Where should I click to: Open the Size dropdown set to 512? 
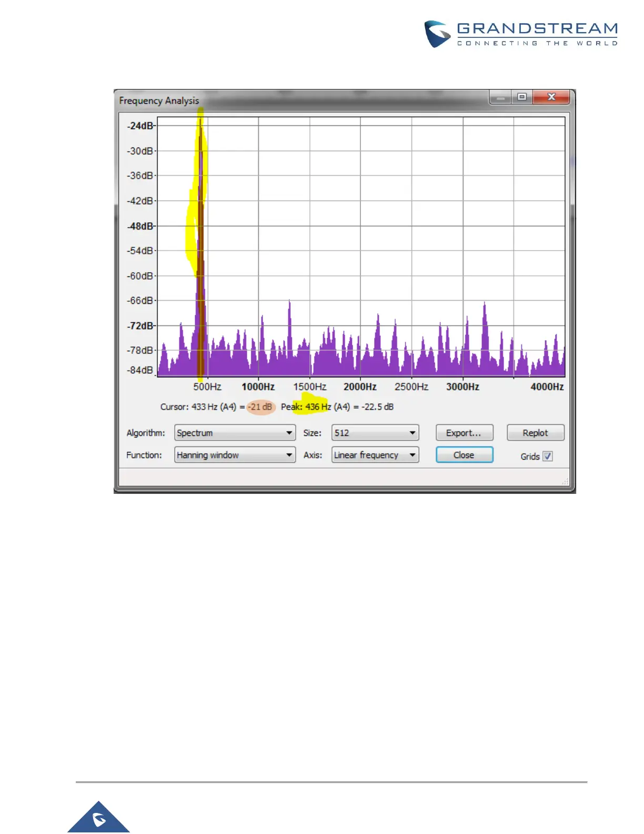click(375, 433)
